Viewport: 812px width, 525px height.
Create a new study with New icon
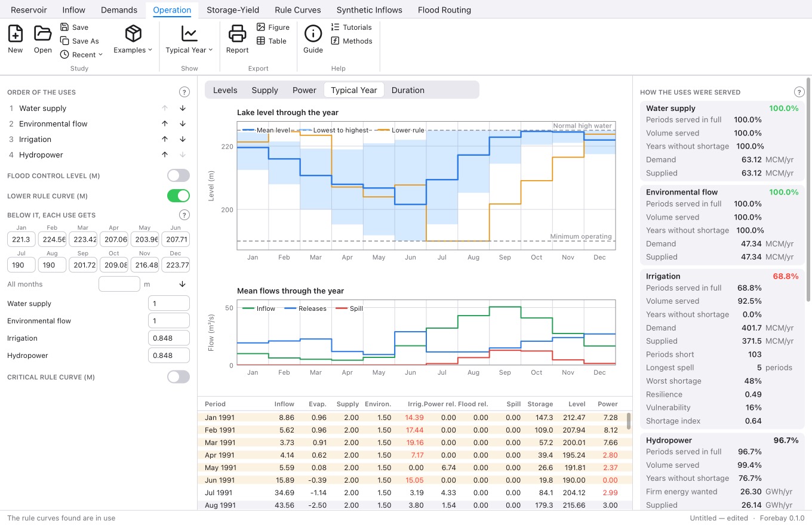[16, 39]
